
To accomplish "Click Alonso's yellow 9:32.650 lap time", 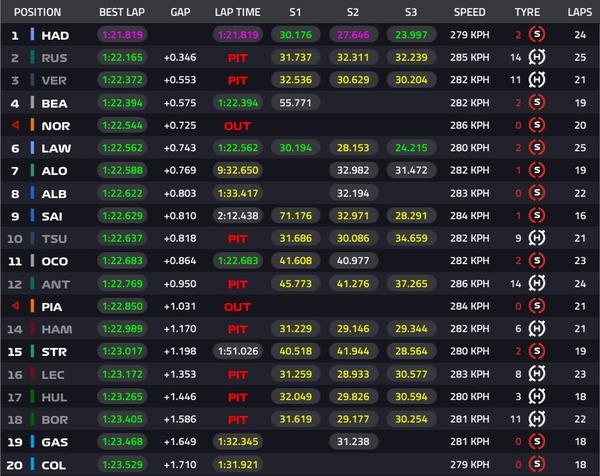I will (237, 171).
